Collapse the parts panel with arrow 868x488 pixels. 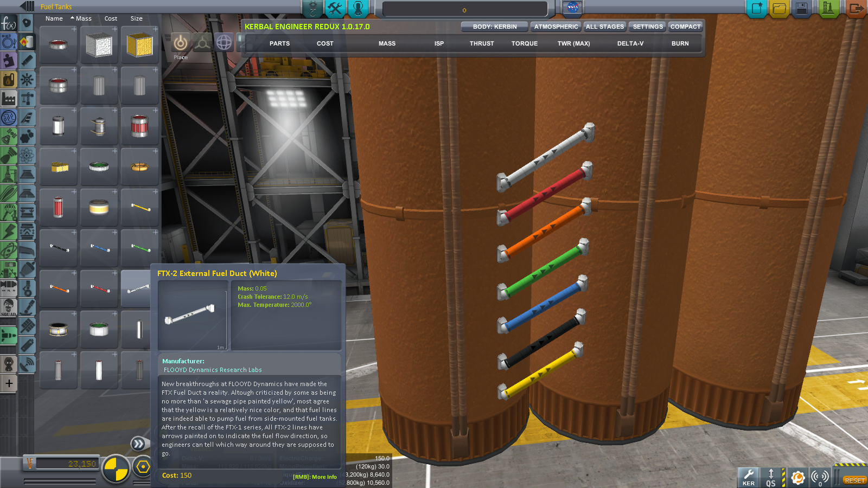[x=28, y=7]
